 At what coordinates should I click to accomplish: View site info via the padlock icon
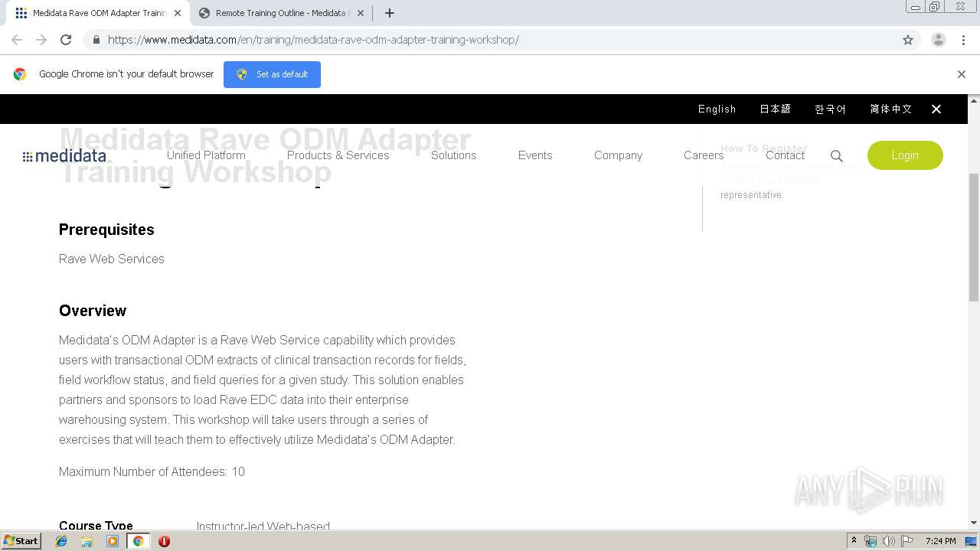click(96, 40)
